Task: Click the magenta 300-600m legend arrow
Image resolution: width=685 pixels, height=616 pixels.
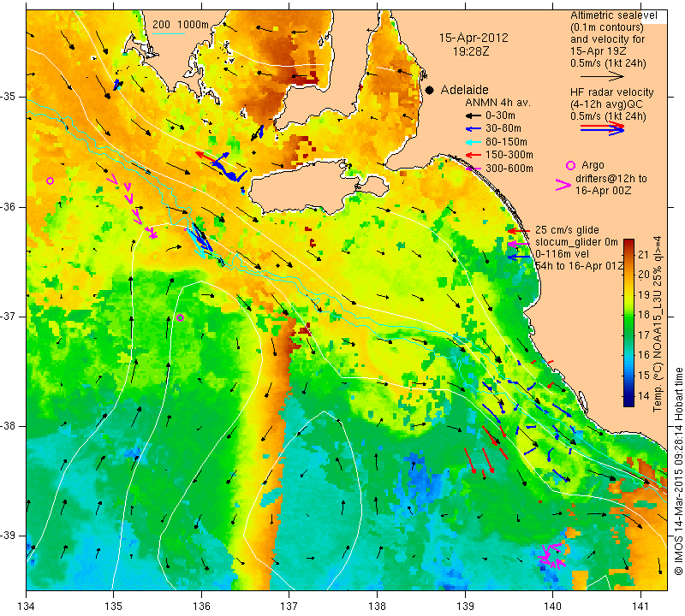Action: [473, 168]
